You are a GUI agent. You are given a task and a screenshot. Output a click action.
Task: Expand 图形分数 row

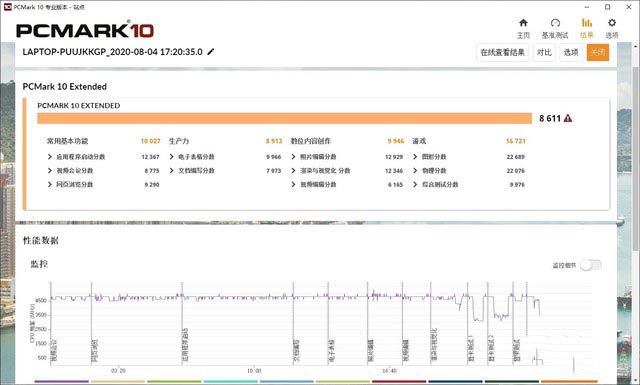415,157
